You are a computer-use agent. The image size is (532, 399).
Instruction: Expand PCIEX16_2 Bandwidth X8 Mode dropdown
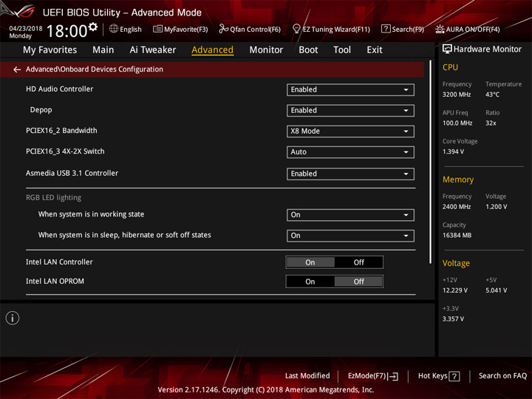pos(350,132)
